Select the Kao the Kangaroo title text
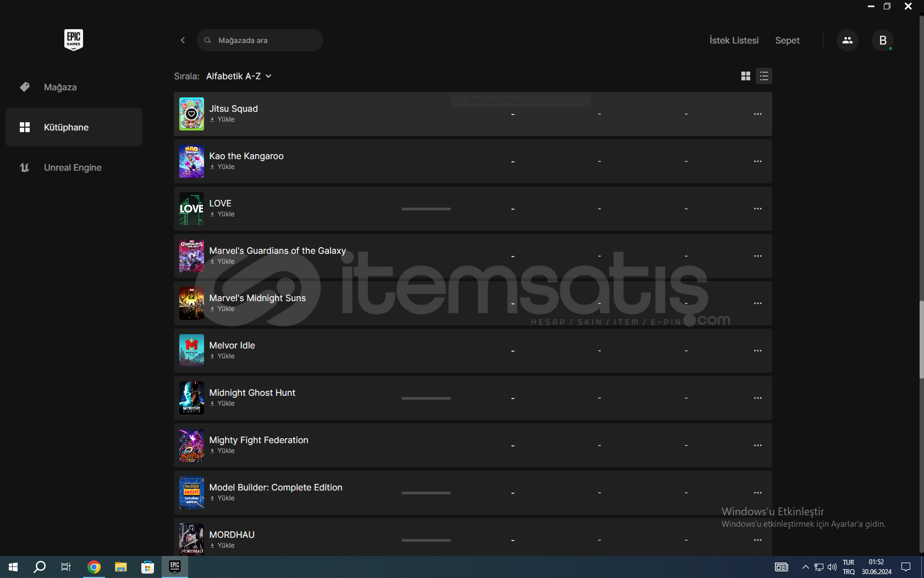The width and height of the screenshot is (924, 578). 246,156
